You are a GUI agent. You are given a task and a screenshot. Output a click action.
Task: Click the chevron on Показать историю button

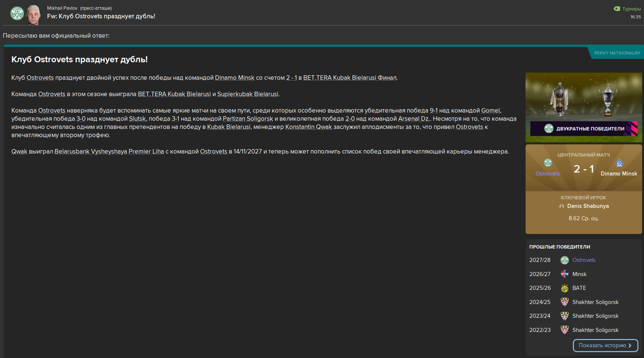pyautogui.click(x=630, y=346)
